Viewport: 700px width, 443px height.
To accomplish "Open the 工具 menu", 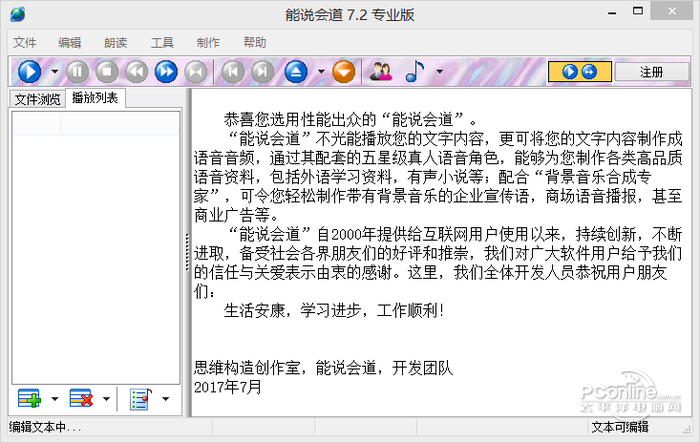I will [x=162, y=42].
